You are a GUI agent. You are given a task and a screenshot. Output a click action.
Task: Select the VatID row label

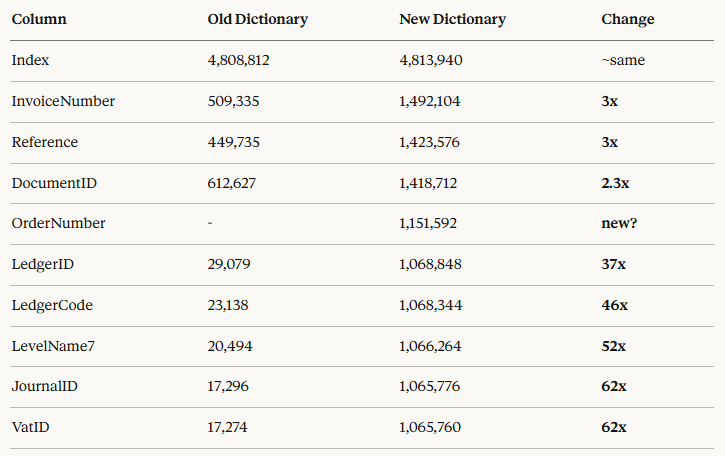(x=31, y=427)
